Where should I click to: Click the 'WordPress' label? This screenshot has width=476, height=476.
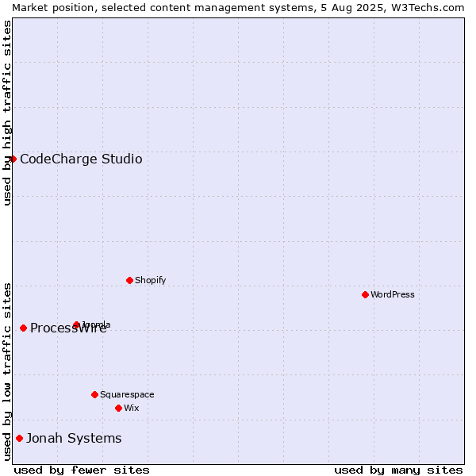(x=393, y=294)
